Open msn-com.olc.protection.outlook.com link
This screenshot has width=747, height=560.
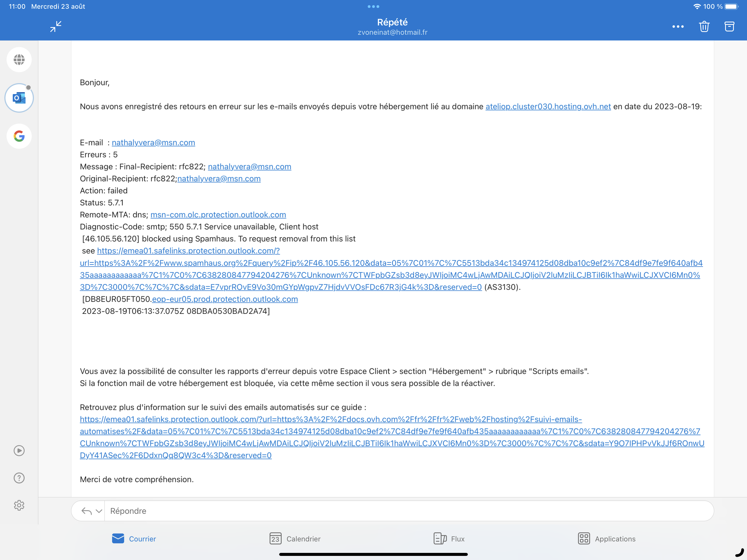pyautogui.click(x=218, y=215)
